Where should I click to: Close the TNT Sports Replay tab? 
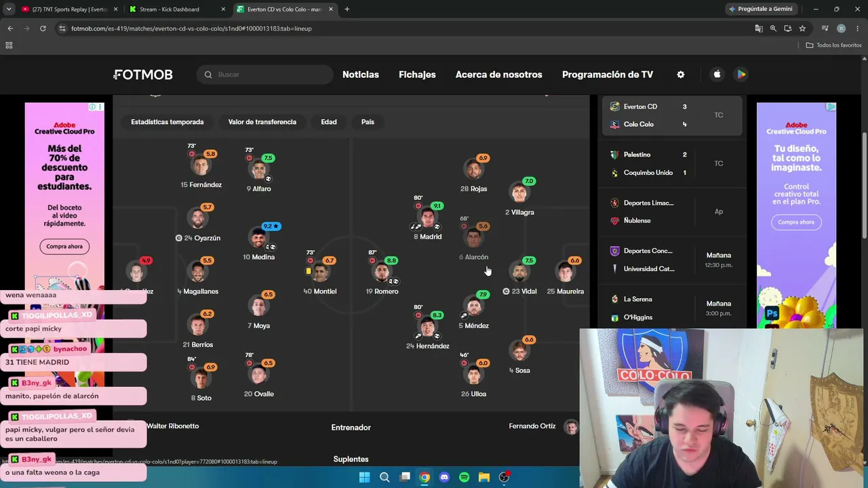pyautogui.click(x=115, y=9)
